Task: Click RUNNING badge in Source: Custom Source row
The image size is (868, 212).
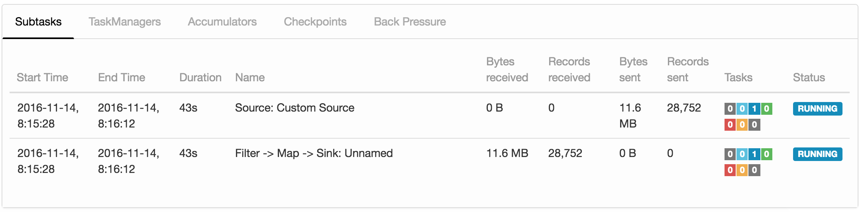Action: (x=817, y=109)
